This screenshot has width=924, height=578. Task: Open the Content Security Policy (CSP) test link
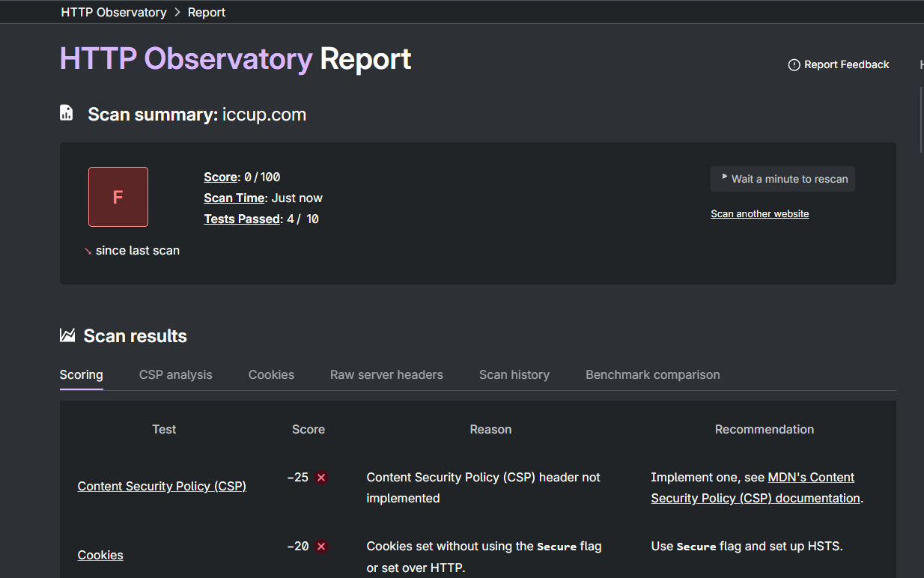pos(162,487)
